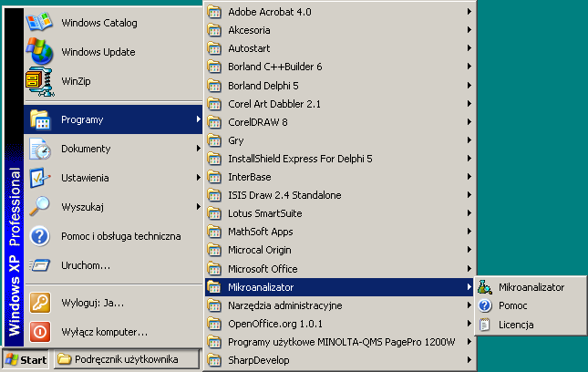The width and height of the screenshot is (588, 372).
Task: Click the Mikroanalizator flask application icon
Action: click(484, 287)
